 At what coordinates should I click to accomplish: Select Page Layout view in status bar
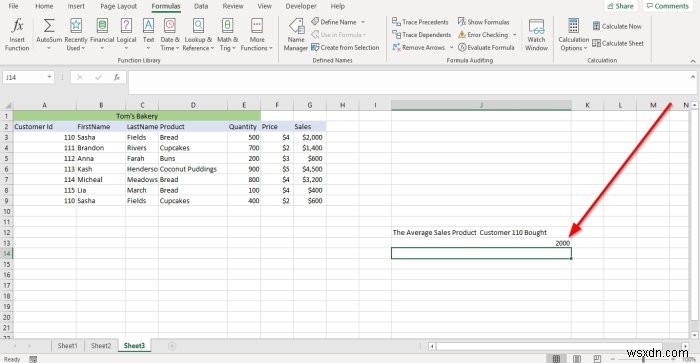click(577, 359)
